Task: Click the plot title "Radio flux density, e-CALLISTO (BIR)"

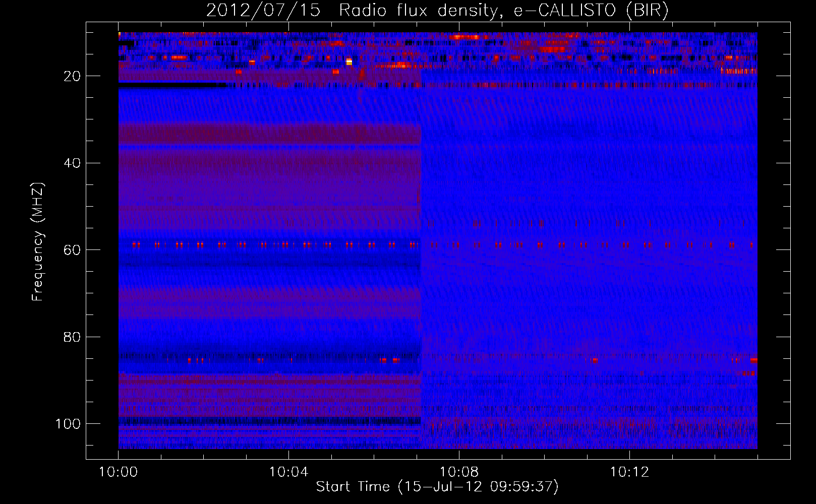Action: coord(503,11)
